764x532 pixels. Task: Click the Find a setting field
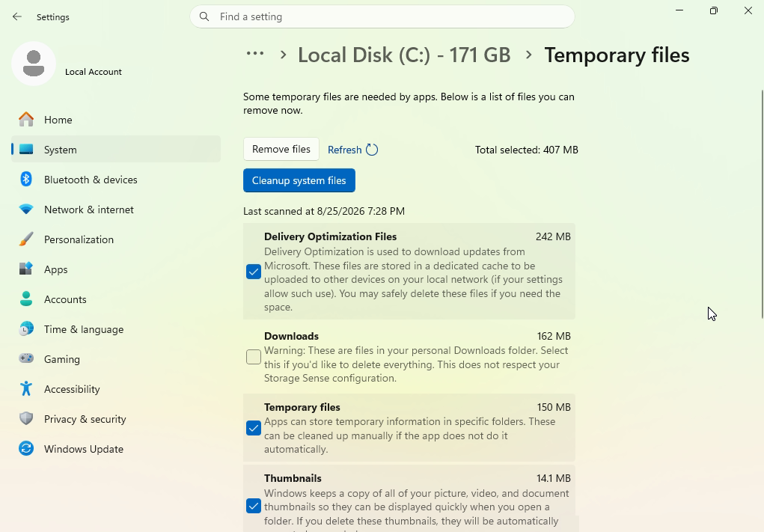[382, 16]
